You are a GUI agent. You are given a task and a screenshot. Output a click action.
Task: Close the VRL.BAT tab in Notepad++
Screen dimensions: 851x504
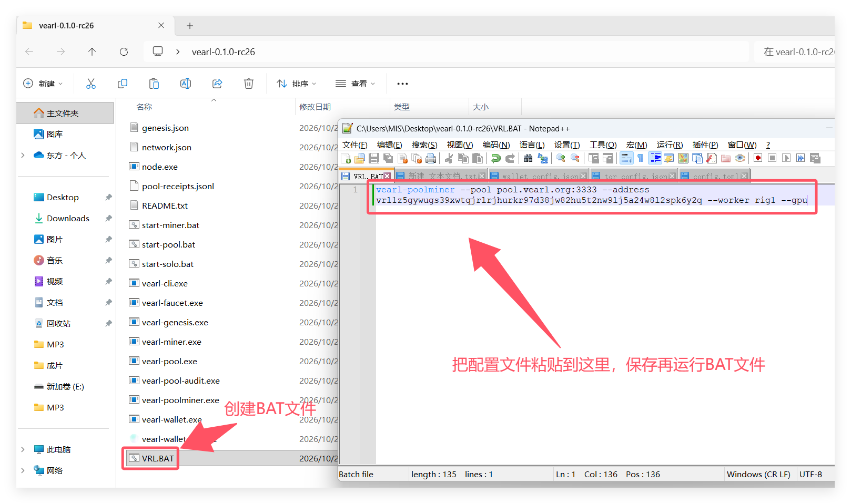(388, 176)
